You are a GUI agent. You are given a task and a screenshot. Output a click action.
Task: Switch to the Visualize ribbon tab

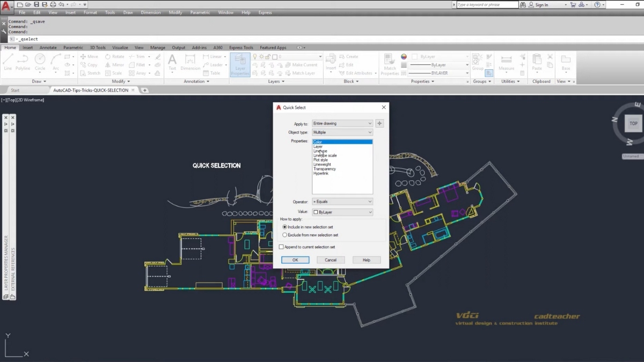(120, 48)
